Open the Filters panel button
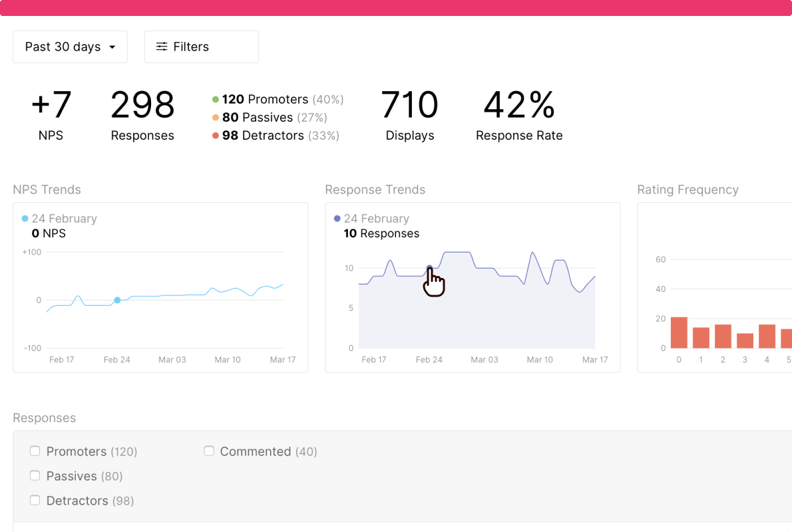Screen dimensions: 792x532 pos(202,47)
